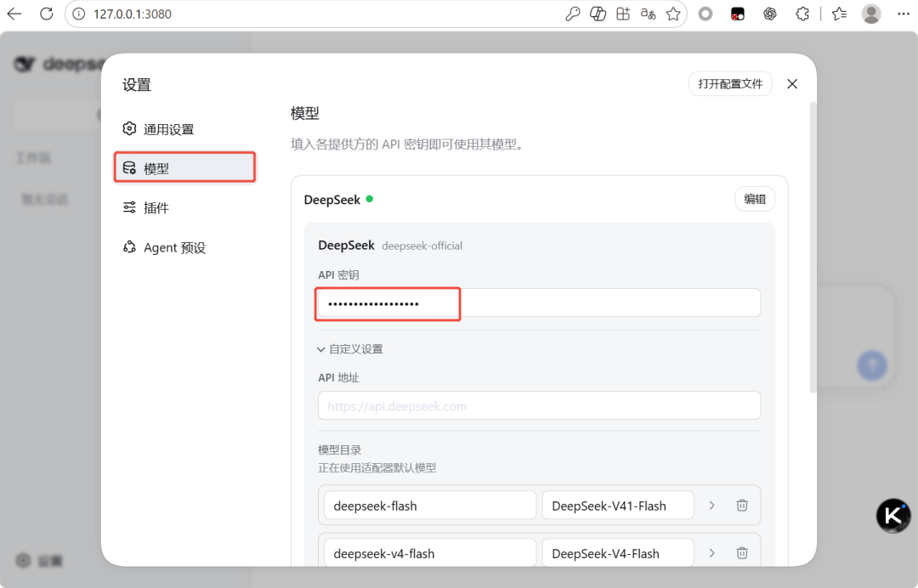This screenshot has width=918, height=588.
Task: Click the API 地址 input field
Action: point(539,405)
